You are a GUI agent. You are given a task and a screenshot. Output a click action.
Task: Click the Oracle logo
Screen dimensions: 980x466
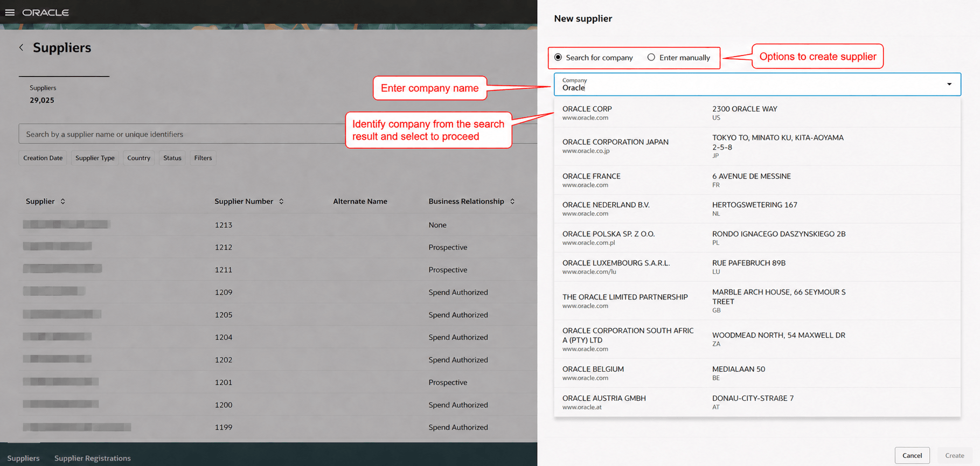(x=46, y=12)
